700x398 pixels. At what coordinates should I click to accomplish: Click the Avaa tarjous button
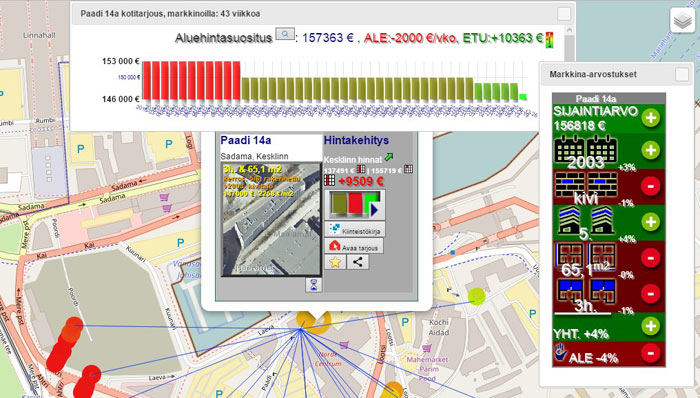(x=354, y=246)
